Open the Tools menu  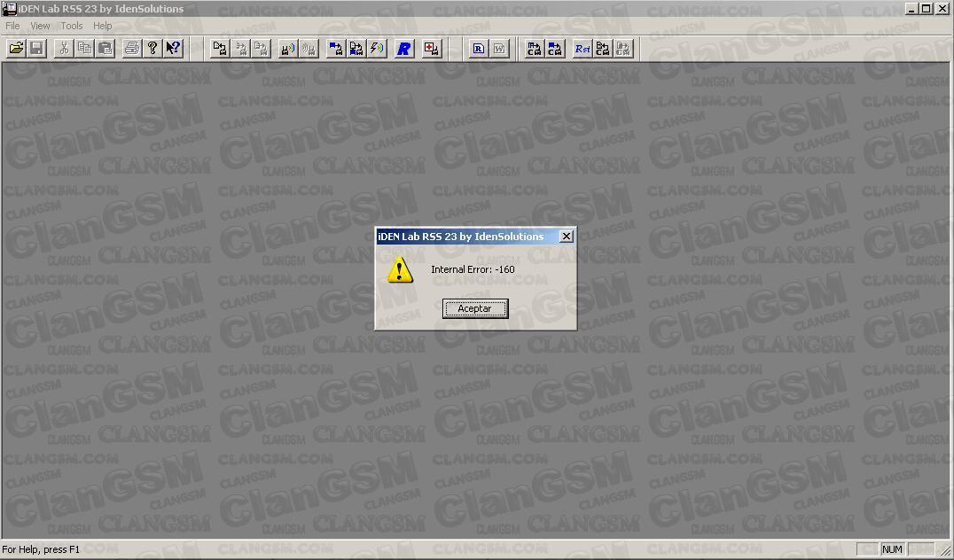71,26
